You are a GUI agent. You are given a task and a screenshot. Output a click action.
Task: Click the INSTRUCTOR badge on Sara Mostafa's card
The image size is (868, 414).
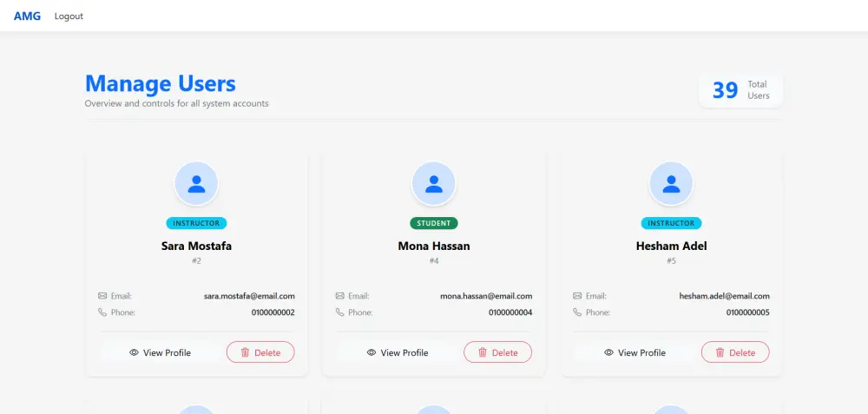click(196, 224)
